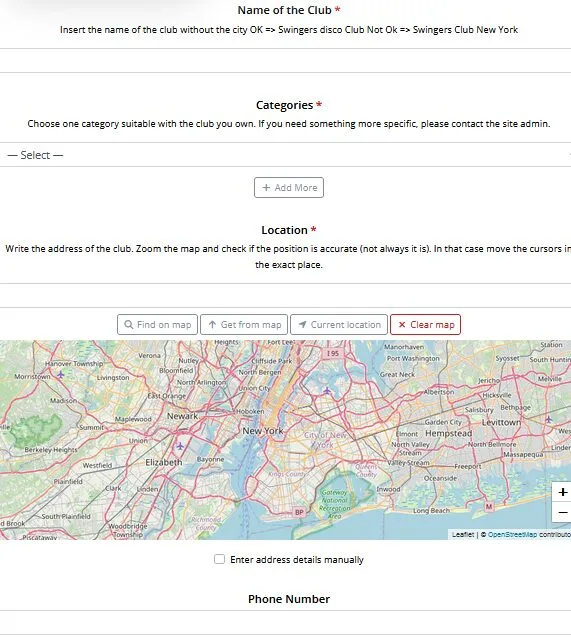Click the airport plane icon above Queens
571x642 pixels.
click(327, 391)
